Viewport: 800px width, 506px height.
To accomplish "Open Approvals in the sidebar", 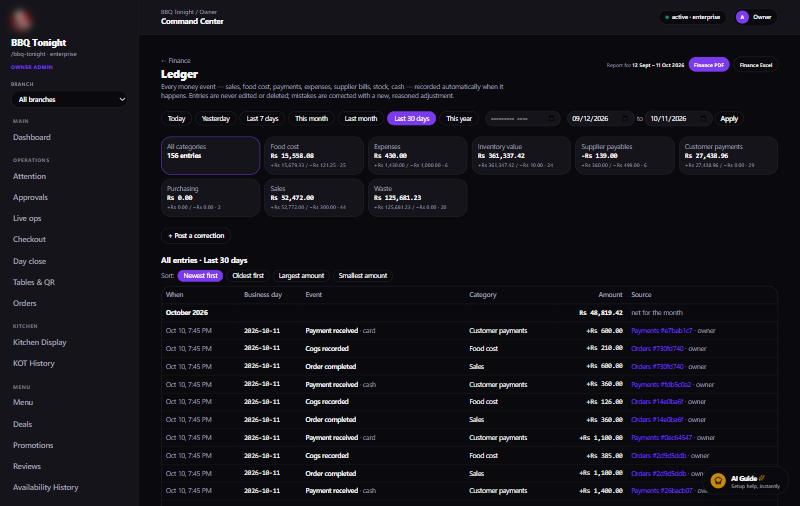I will pos(30,197).
